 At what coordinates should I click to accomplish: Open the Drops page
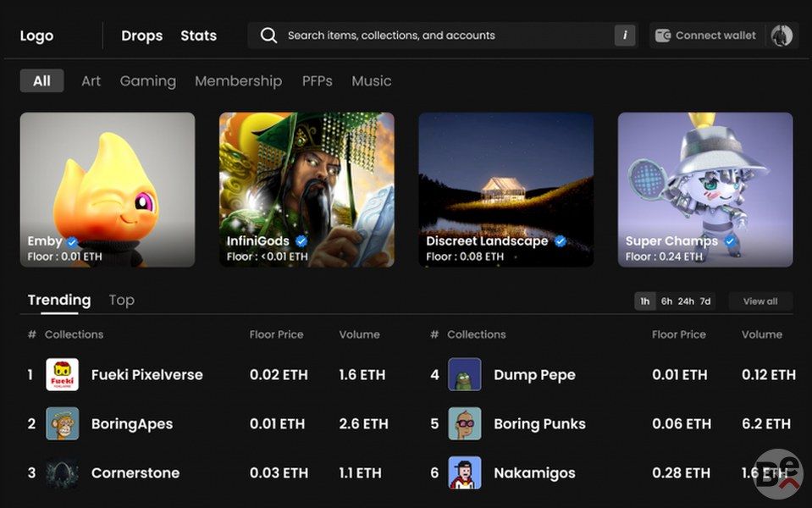pos(141,36)
